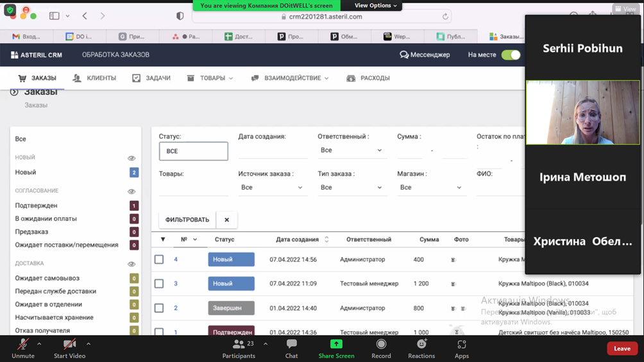This screenshot has width=644, height=362.
Task: Toggle the На месте switch
Action: pyautogui.click(x=511, y=55)
